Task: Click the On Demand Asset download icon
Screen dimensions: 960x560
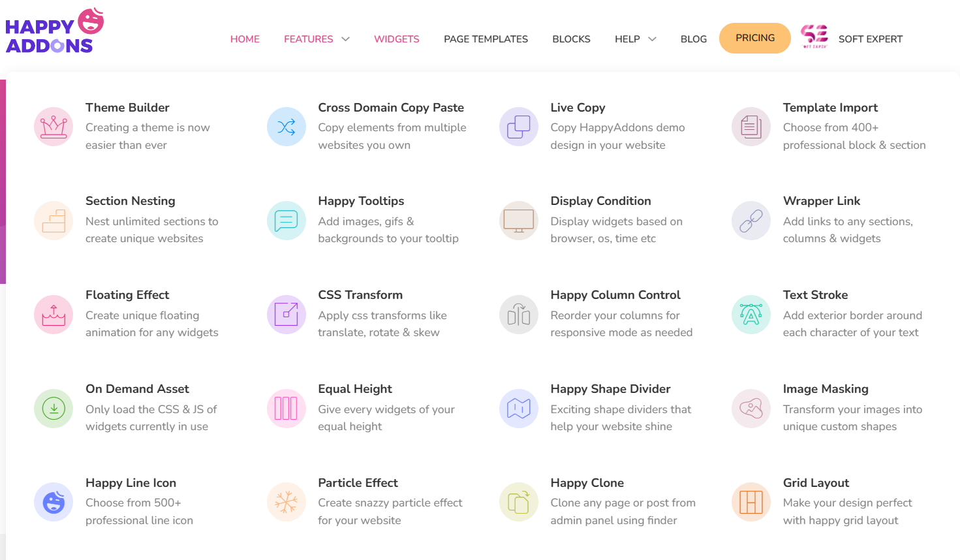Action: pyautogui.click(x=54, y=409)
